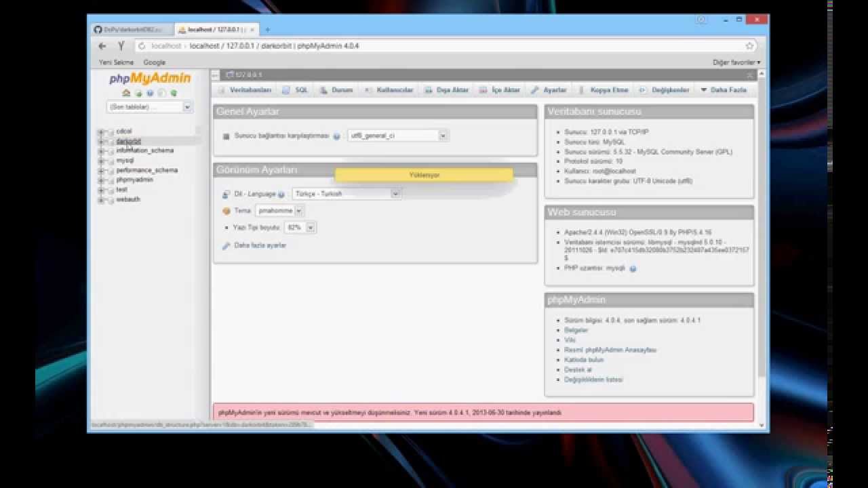868x488 pixels.
Task: Open the Destek al link
Action: [x=578, y=370]
